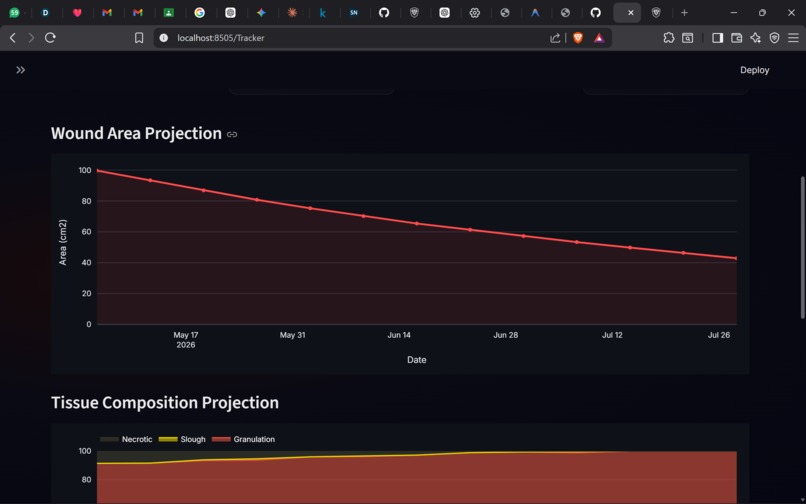This screenshot has height=504, width=806.
Task: Switch to the blue D icon tab
Action: (46, 13)
